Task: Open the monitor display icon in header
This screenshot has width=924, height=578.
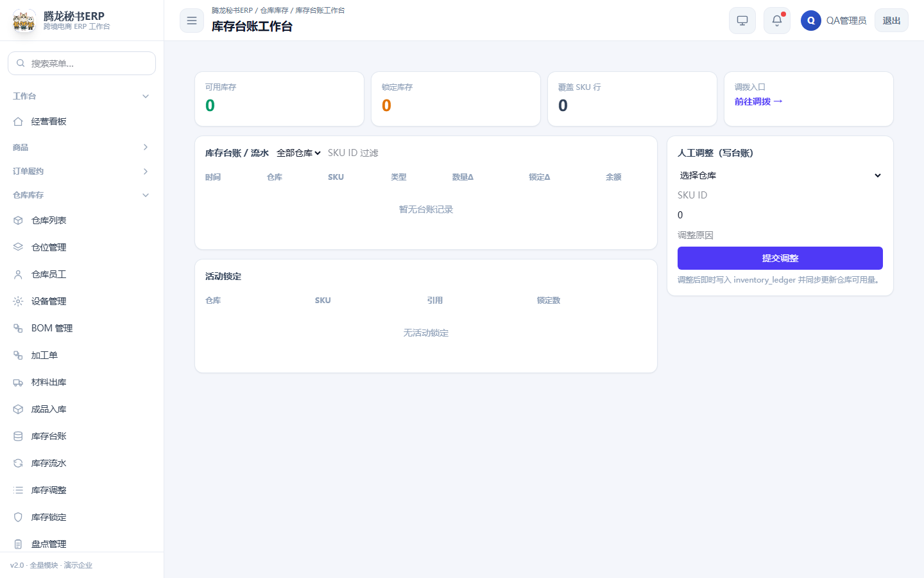Action: [x=742, y=21]
